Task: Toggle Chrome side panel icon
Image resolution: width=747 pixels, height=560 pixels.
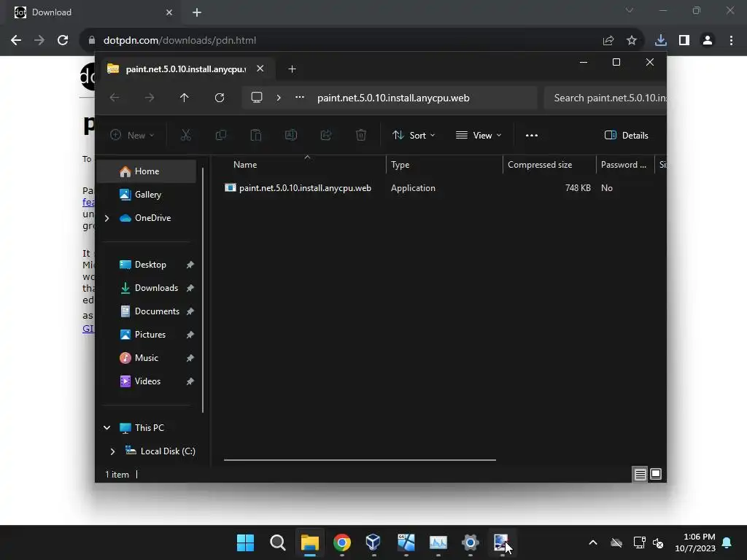Action: click(x=684, y=41)
